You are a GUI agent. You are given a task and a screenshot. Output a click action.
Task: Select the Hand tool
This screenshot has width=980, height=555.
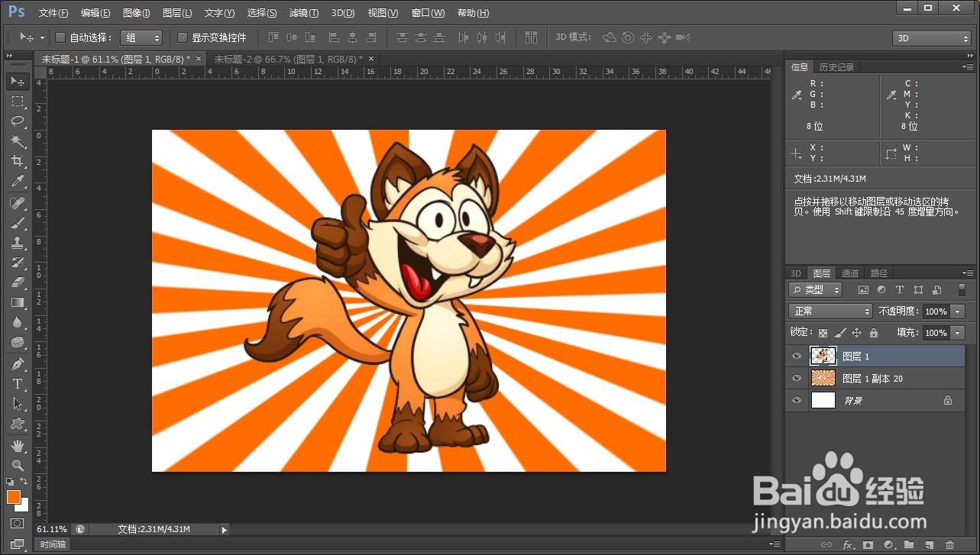(18, 446)
